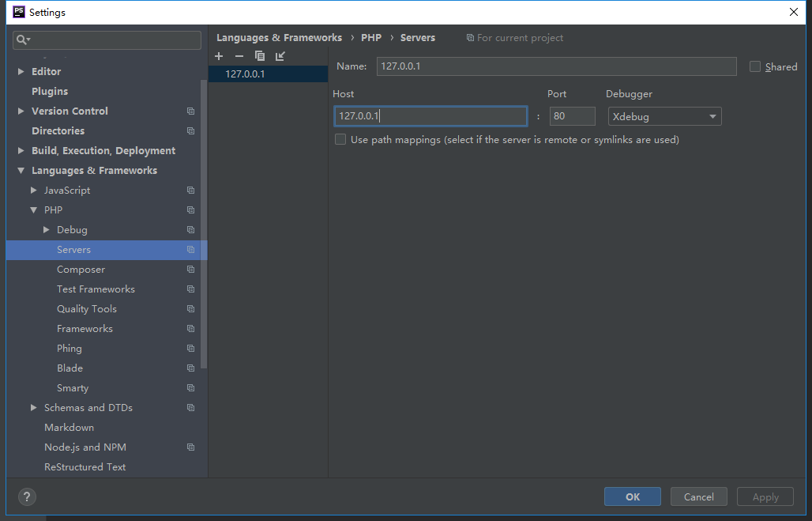Image resolution: width=812 pixels, height=521 pixels.
Task: Click the project-level icon beside Composer
Action: (190, 270)
